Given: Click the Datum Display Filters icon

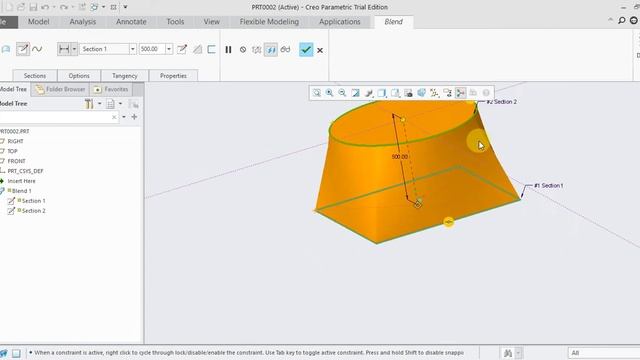Looking at the screenshot, I should [x=434, y=93].
